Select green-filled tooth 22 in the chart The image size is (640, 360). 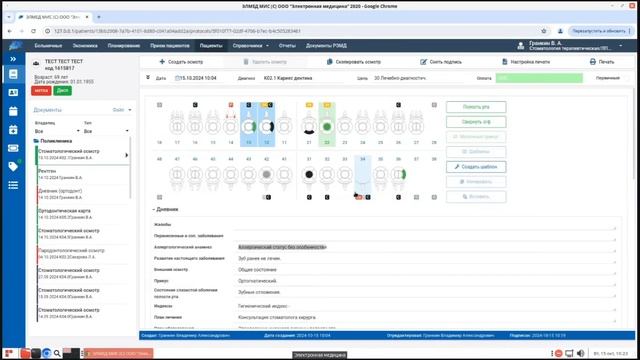pos(327,126)
